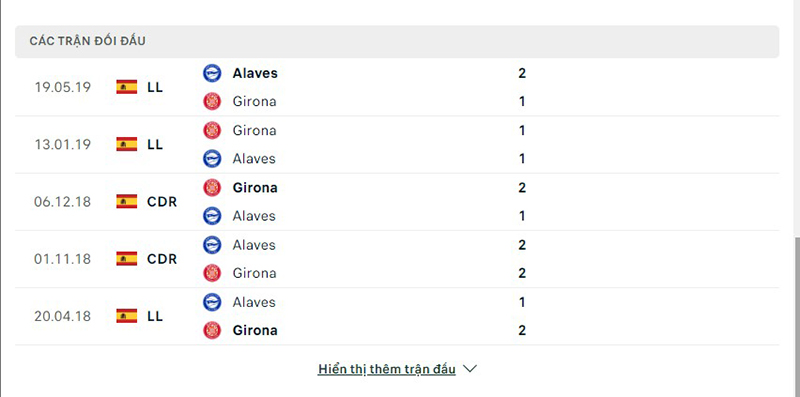The height and width of the screenshot is (397, 800).
Task: Click the 01.11.18 match date
Action: (62, 259)
